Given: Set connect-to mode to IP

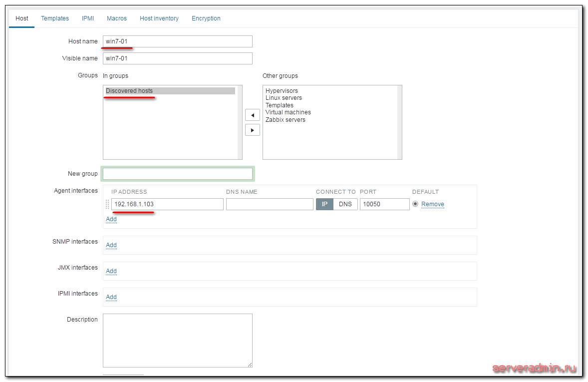Looking at the screenshot, I should [324, 204].
